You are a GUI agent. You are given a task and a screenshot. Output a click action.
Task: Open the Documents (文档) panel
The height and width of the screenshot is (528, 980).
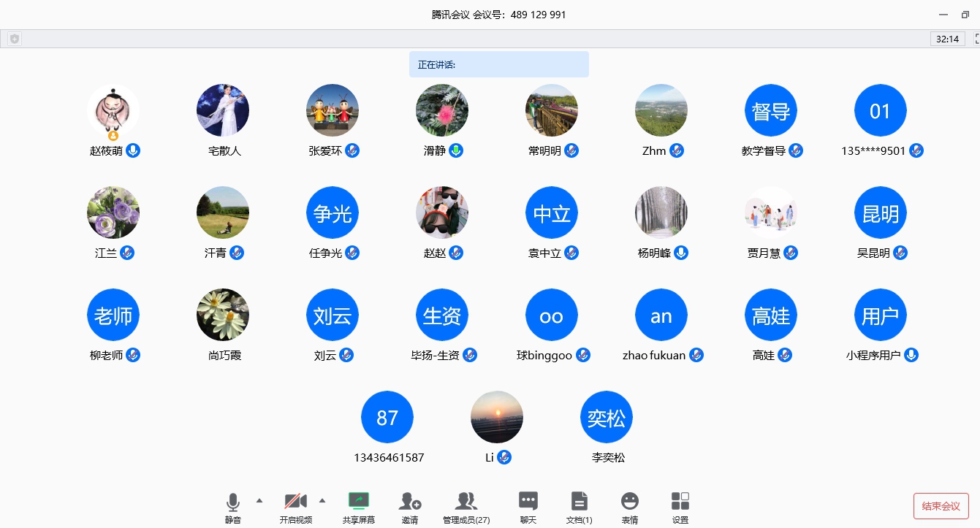[x=580, y=502]
